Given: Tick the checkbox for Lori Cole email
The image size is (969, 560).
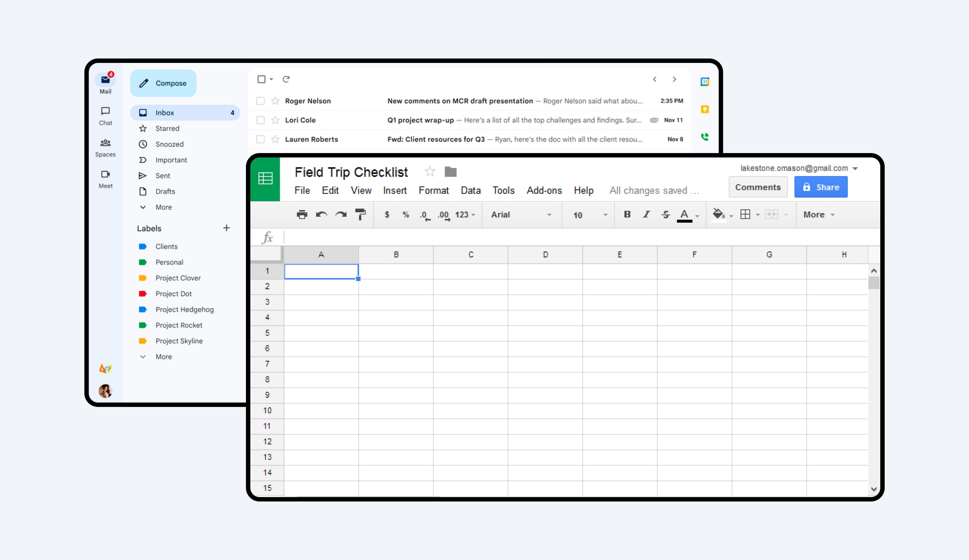Looking at the screenshot, I should [260, 120].
